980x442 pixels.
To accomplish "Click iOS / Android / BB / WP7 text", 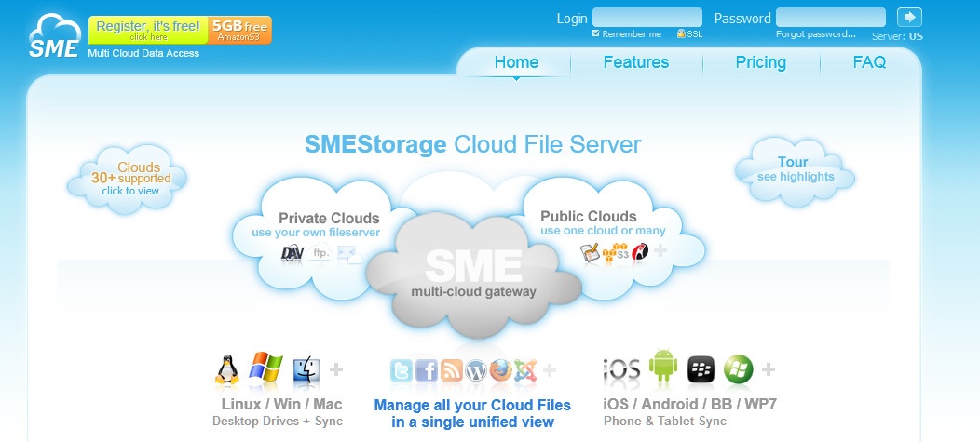I will (689, 404).
